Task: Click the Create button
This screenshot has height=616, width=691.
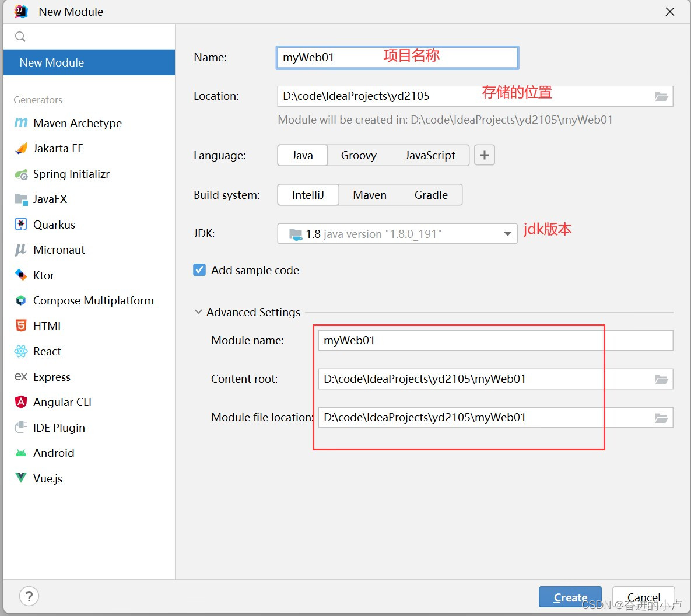Action: coord(570,597)
